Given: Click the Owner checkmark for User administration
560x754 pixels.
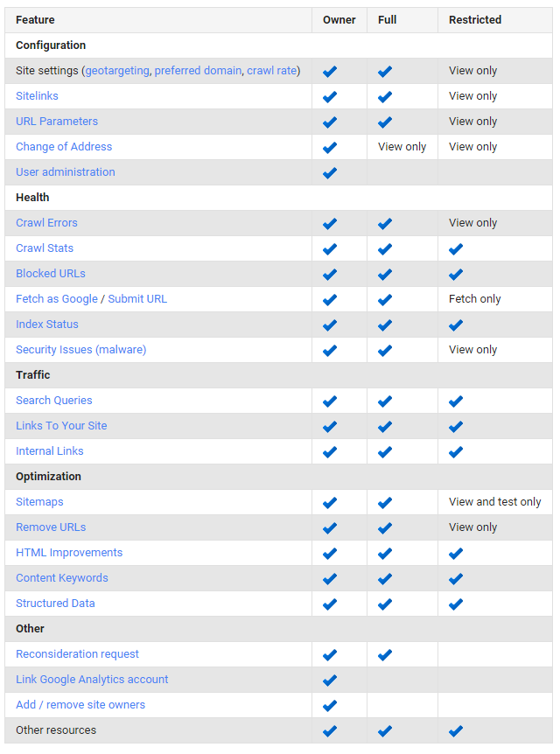Looking at the screenshot, I should [x=330, y=172].
